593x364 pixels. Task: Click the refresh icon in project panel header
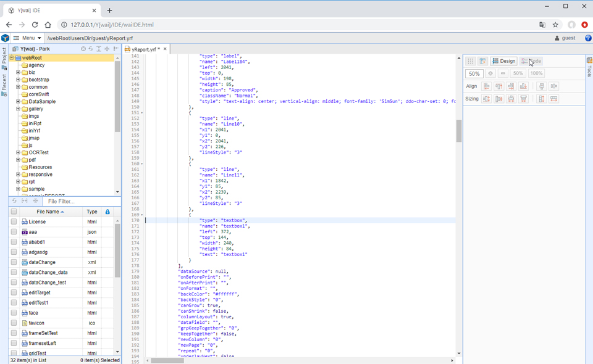[91, 49]
